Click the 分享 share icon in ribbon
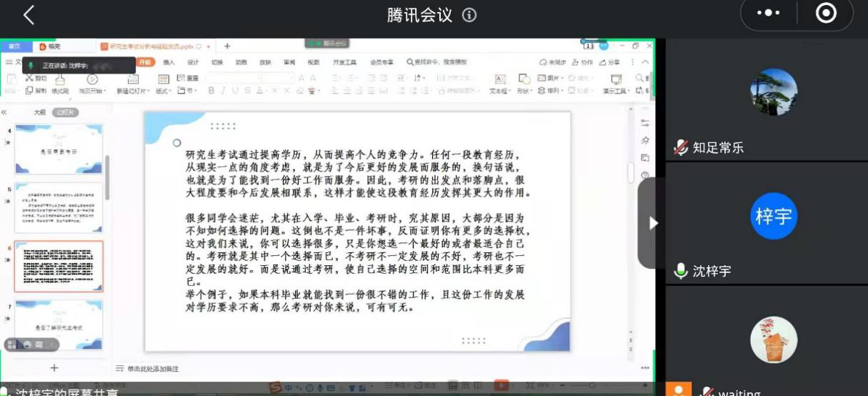The image size is (868, 396). [x=609, y=62]
